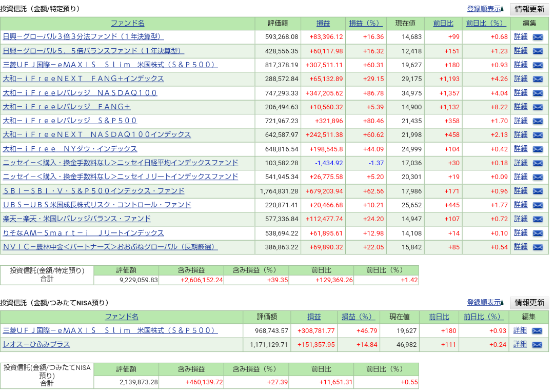This screenshot has width=554, height=392.
Task: Click the mail icon in the りそなAM Smart-i Jリート row
Action: point(538,233)
